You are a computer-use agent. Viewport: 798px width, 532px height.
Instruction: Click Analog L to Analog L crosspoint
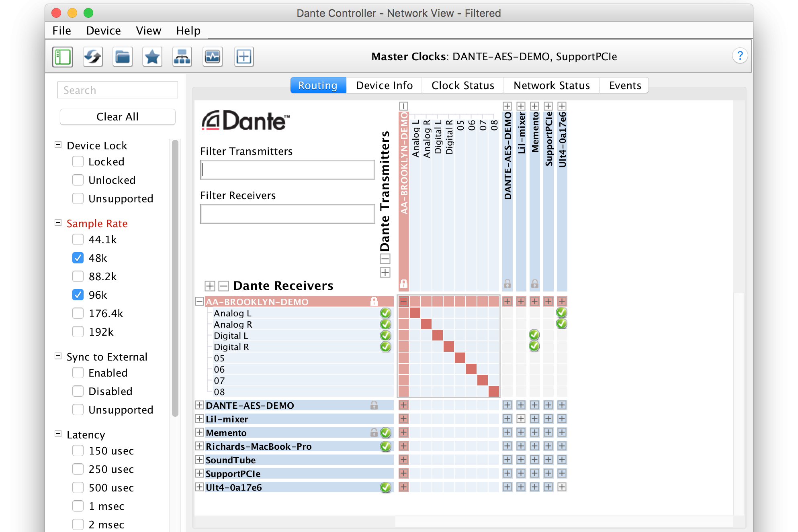(415, 313)
